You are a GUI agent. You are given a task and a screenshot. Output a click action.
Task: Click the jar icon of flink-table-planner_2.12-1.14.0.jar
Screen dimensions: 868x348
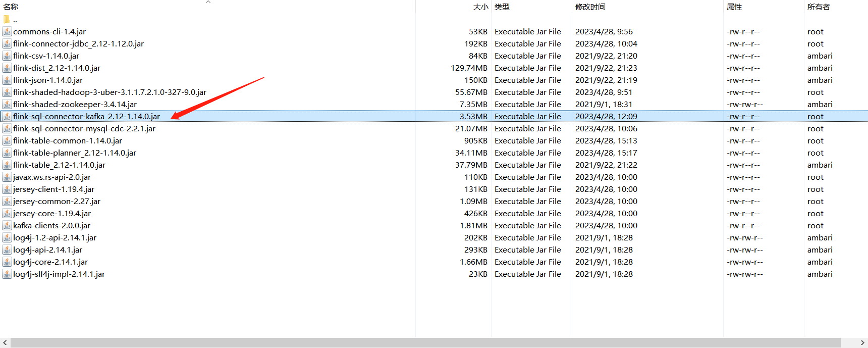(x=7, y=153)
